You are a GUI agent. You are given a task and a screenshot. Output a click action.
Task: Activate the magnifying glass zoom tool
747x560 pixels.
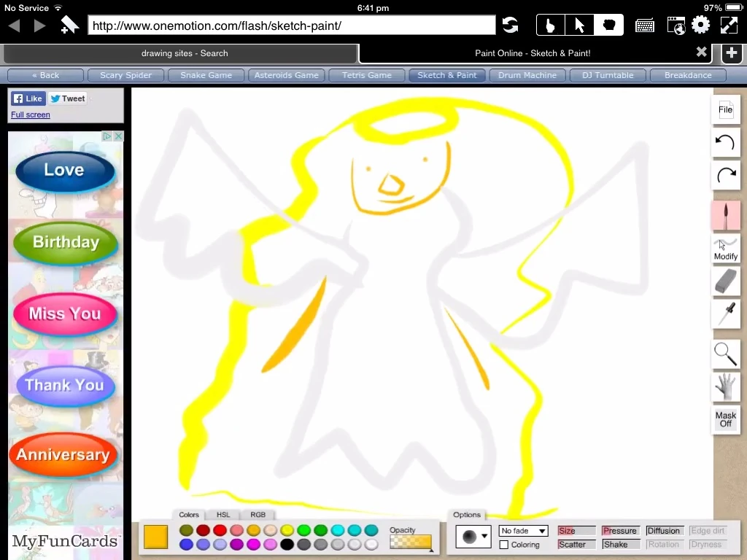click(725, 354)
